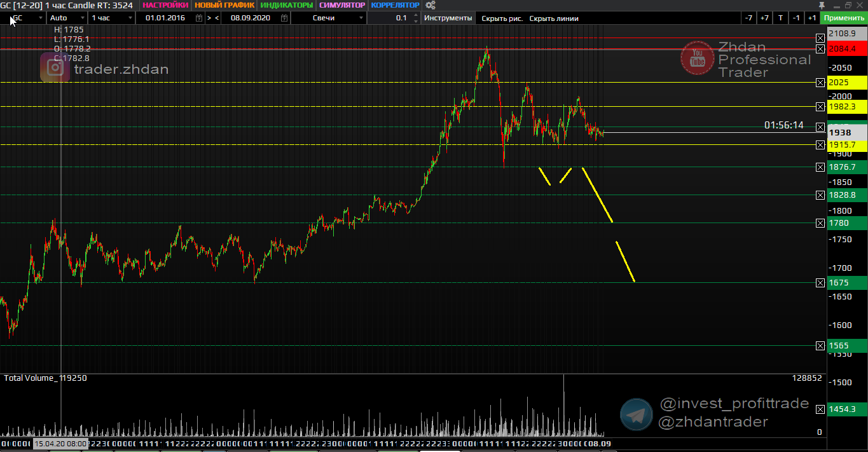Open calendar picker for start date 01.01.2016
Viewport: 868px width, 452px height.
click(x=198, y=18)
